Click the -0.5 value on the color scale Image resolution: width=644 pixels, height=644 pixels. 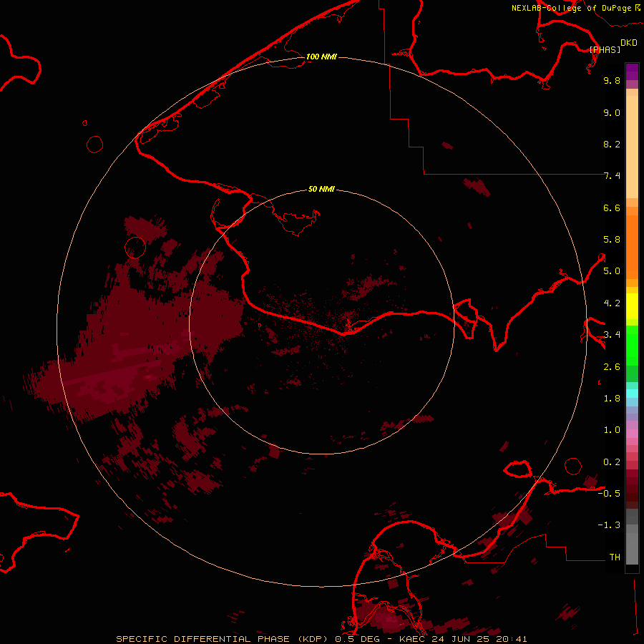point(609,493)
